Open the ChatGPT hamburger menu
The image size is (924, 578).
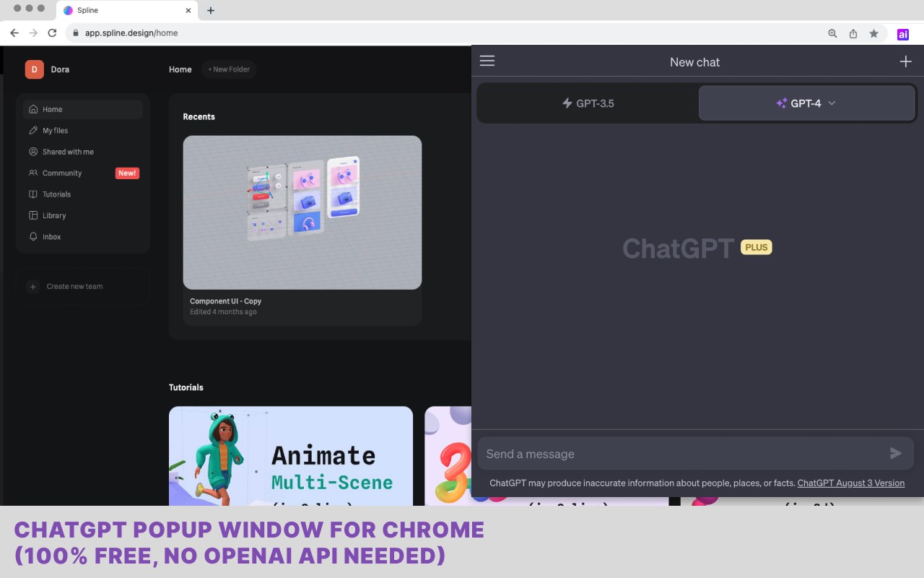point(487,61)
